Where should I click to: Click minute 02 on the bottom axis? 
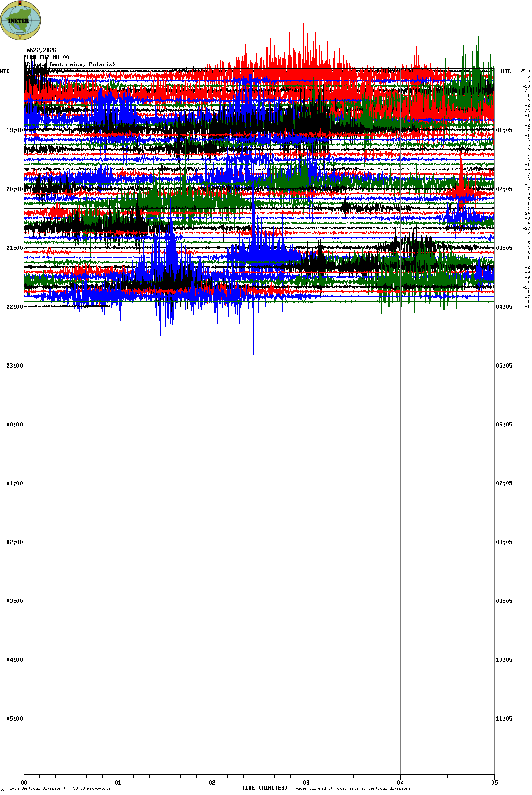point(212,783)
